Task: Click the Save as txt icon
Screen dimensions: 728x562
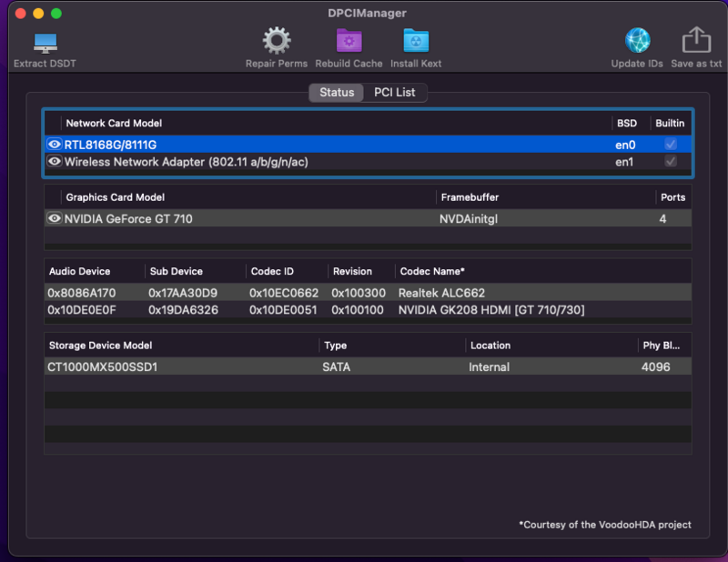Action: click(x=696, y=42)
